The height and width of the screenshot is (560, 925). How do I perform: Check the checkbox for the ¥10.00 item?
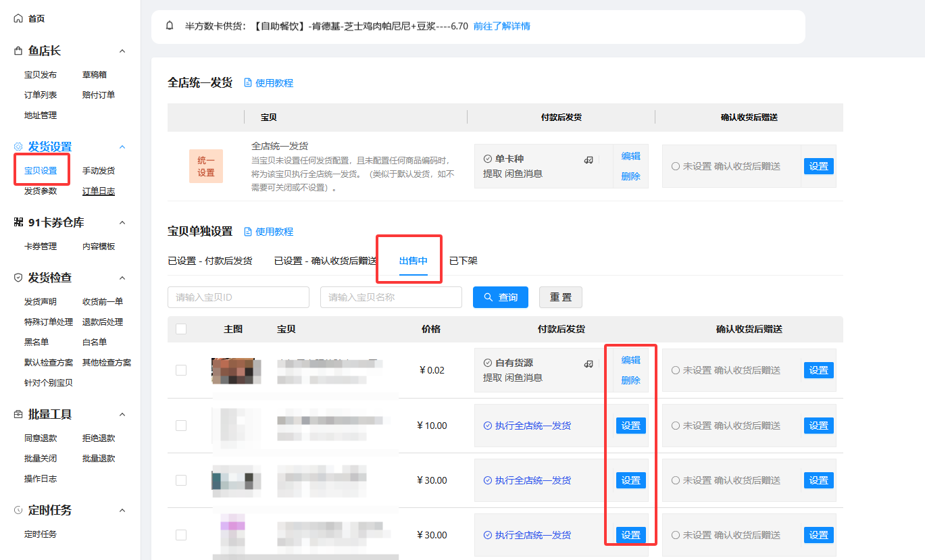(x=181, y=426)
